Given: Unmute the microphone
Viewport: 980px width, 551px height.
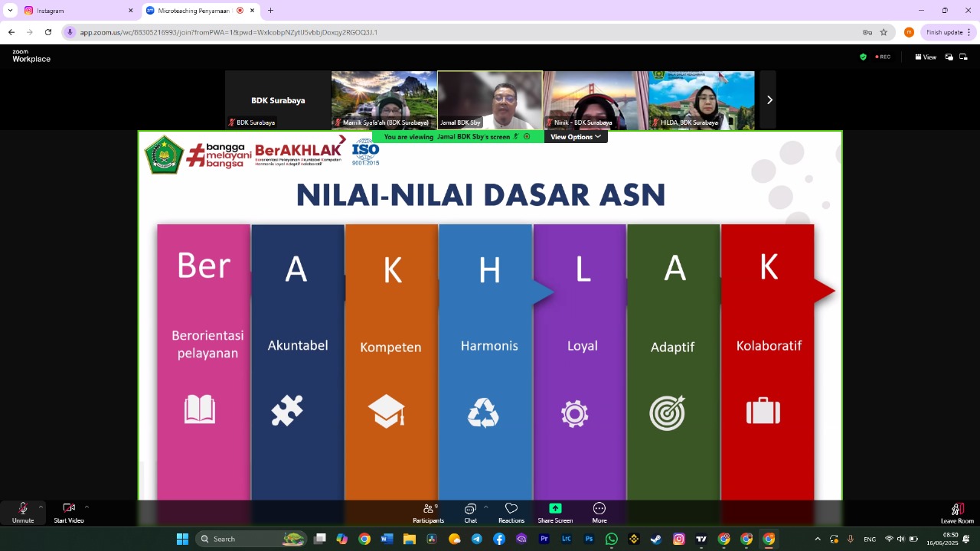Looking at the screenshot, I should coord(23,511).
